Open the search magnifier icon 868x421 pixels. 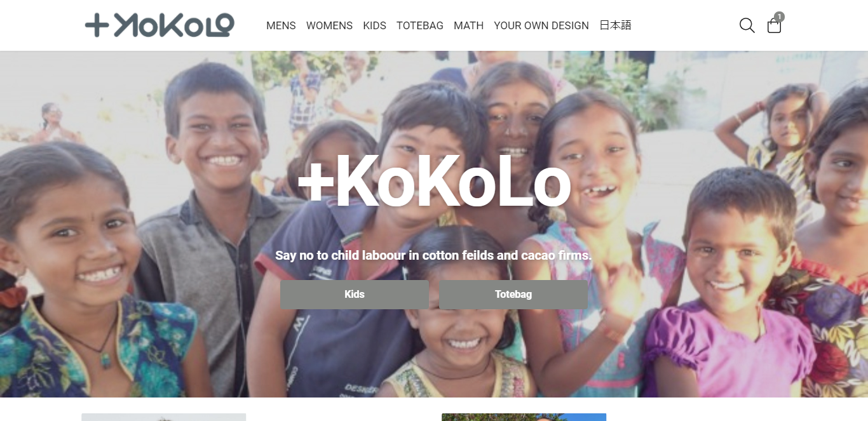coord(747,25)
